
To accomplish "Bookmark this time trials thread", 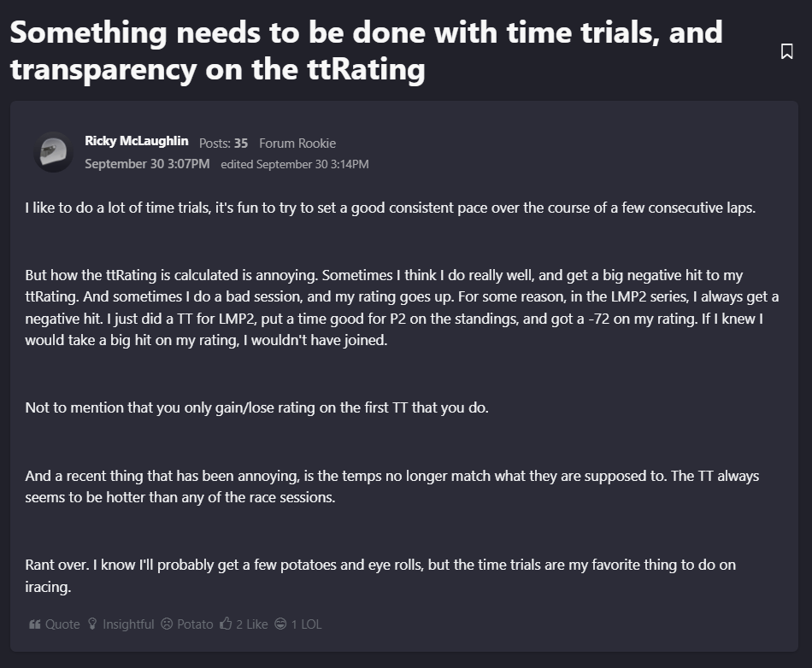I will tap(786, 52).
